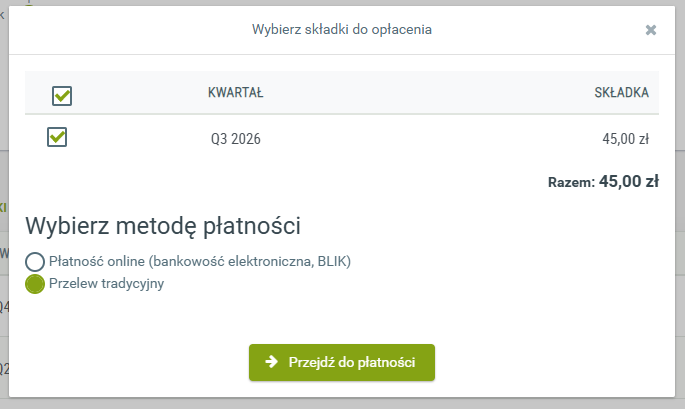Click the 'Płatność online (bankowość elektroniczna, BLIK)' label
The image size is (685, 409).
[200, 262]
